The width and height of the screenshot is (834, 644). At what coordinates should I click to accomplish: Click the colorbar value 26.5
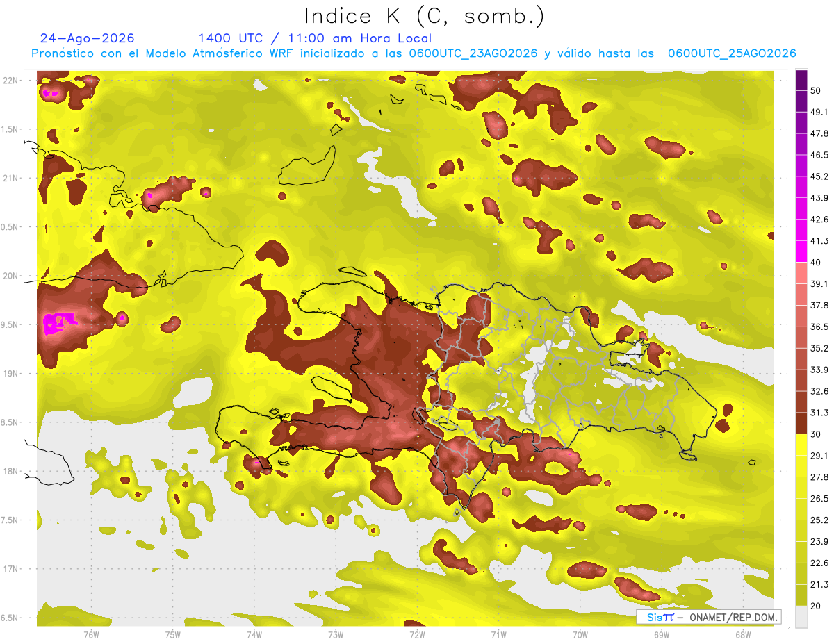tap(819, 499)
